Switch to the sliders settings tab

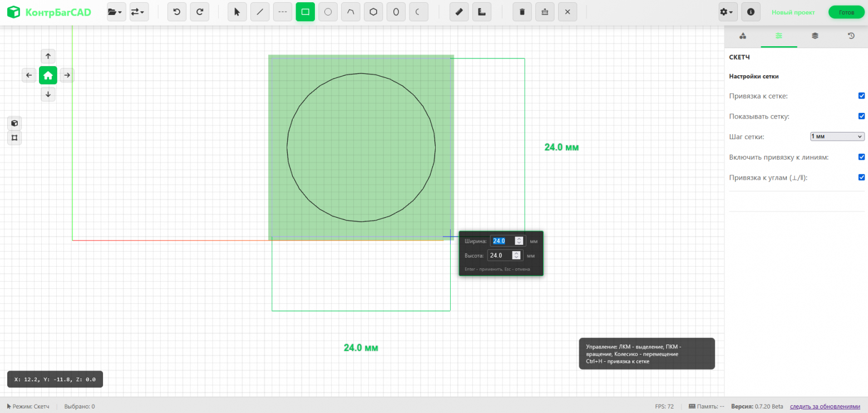coord(779,36)
